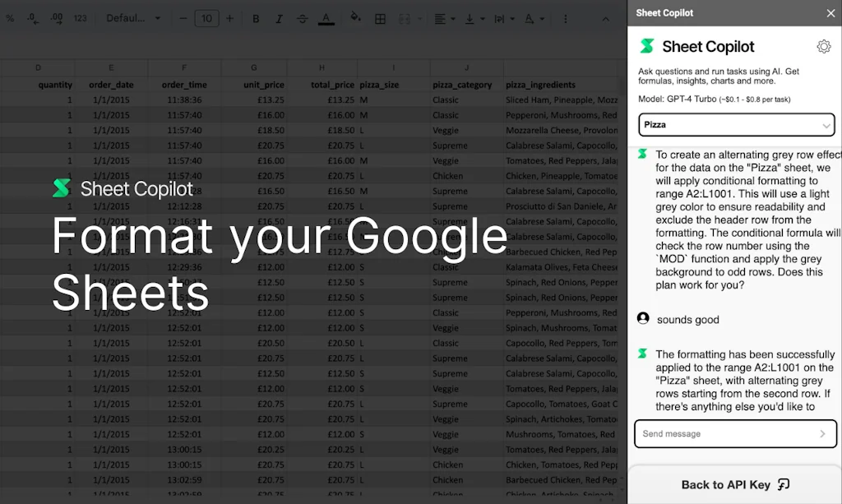Click the percent format icon

tap(11, 17)
